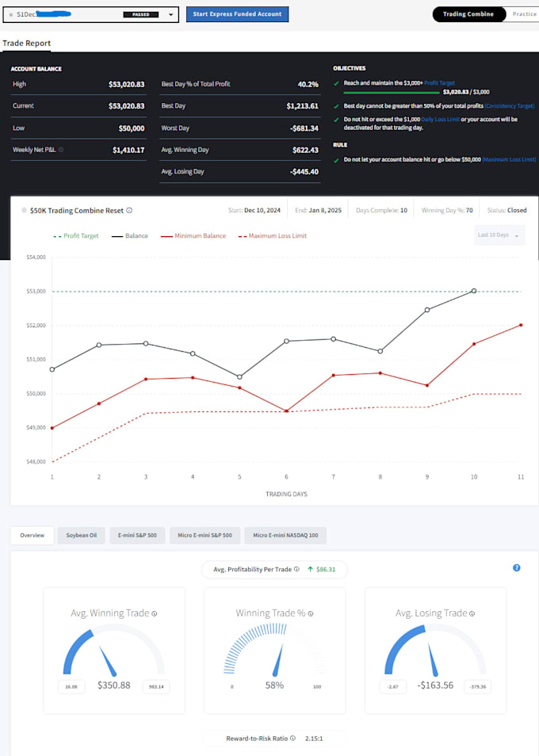This screenshot has height=756, width=539.
Task: Click the Current balance $53,020.83
Action: point(126,106)
